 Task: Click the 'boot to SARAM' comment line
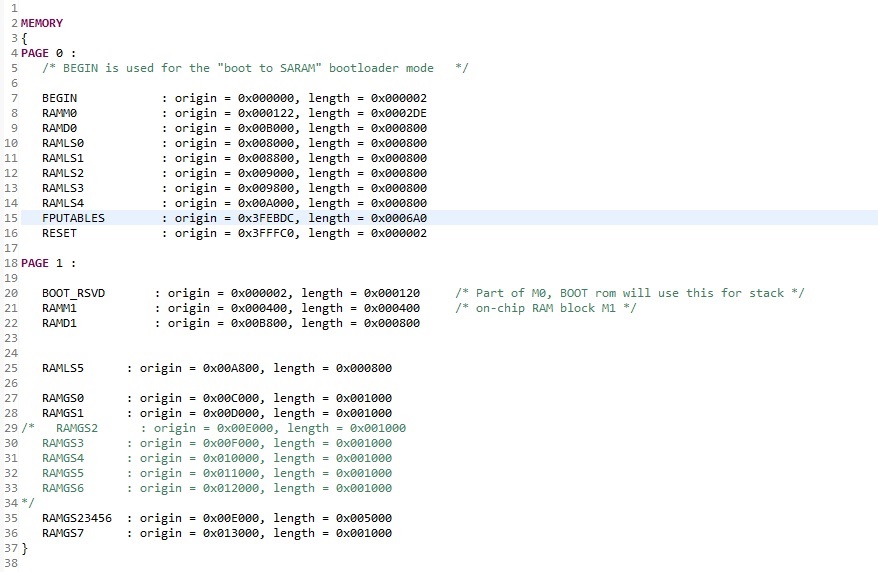pyautogui.click(x=255, y=68)
